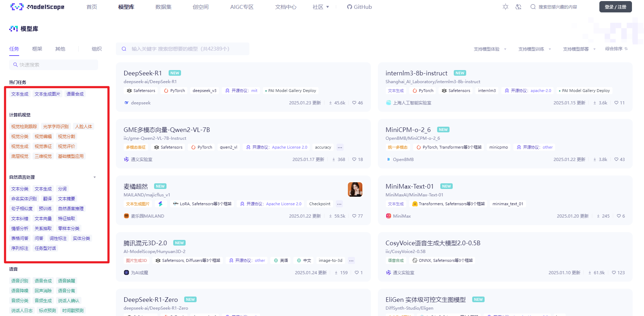This screenshot has height=316, width=644.
Task: Open the 麦橘超然 model avatar thumbnail
Action: (x=355, y=189)
